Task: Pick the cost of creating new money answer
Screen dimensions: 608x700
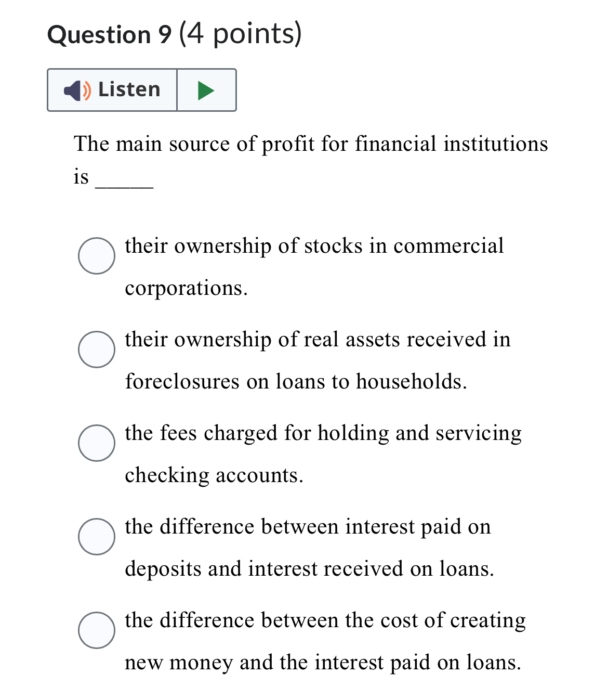Action: tap(96, 630)
